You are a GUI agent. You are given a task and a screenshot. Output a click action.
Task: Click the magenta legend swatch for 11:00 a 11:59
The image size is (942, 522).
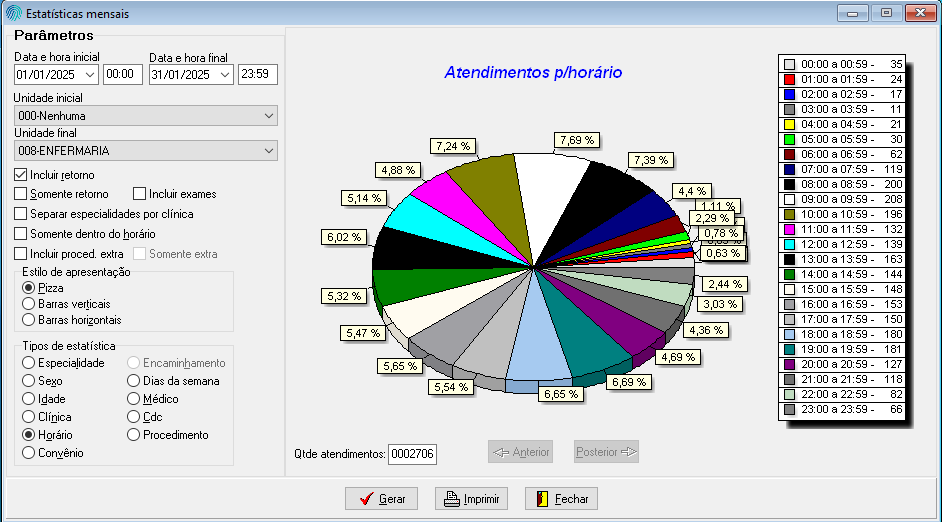[x=789, y=229]
